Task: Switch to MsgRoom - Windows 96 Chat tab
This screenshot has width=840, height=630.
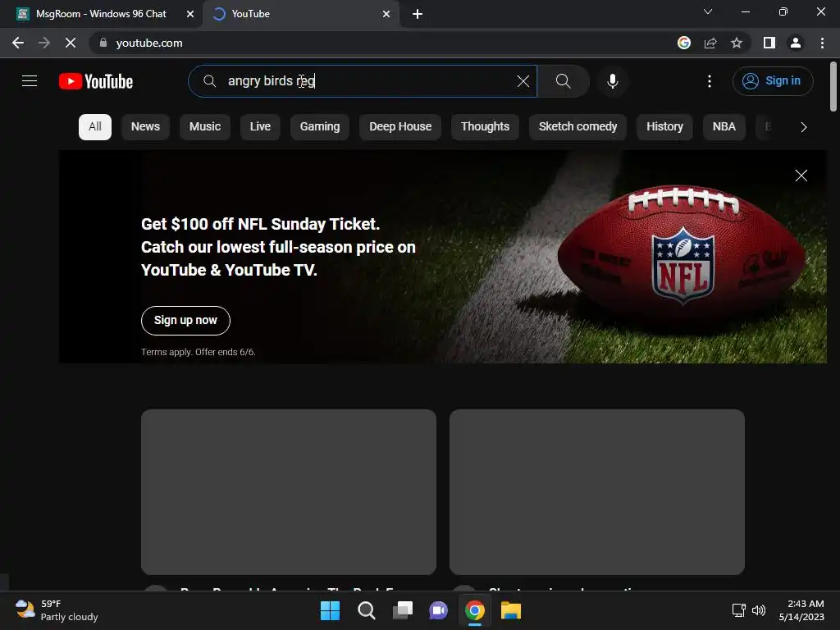Action: (101, 14)
